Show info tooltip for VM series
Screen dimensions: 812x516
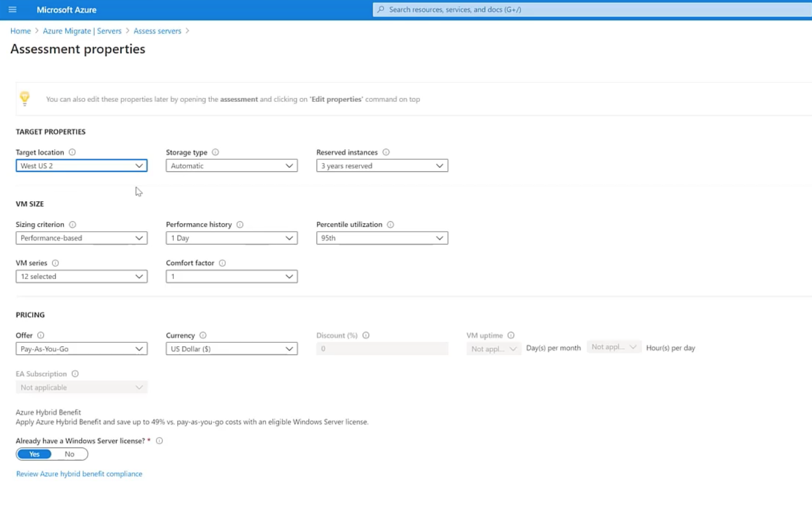tap(56, 263)
